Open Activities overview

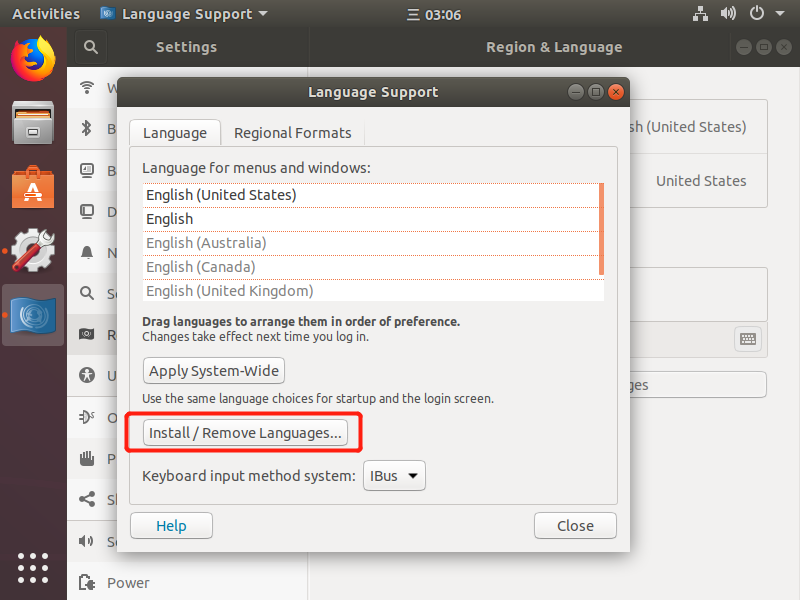[46, 14]
